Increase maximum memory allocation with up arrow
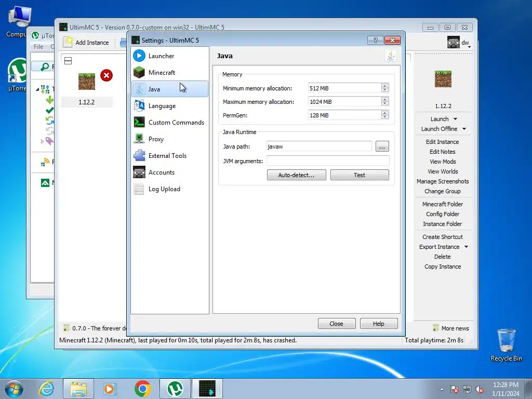The image size is (532, 399). (x=385, y=99)
